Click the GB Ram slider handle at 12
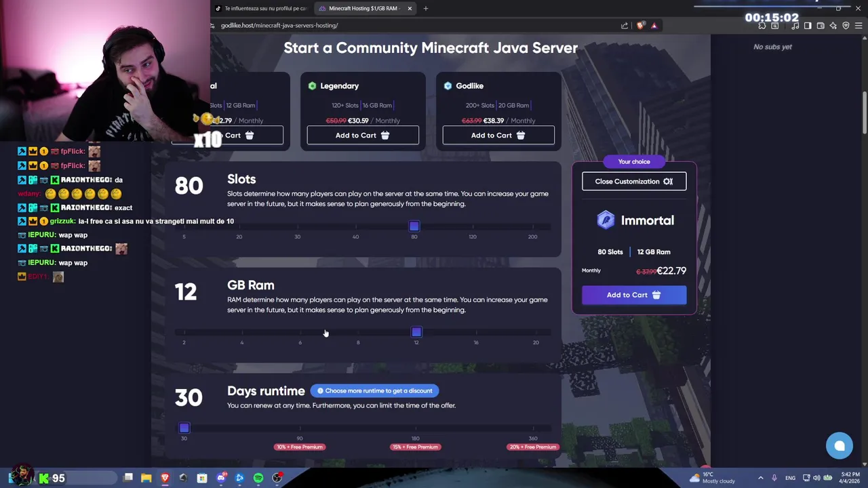The height and width of the screenshot is (488, 868). (x=416, y=332)
